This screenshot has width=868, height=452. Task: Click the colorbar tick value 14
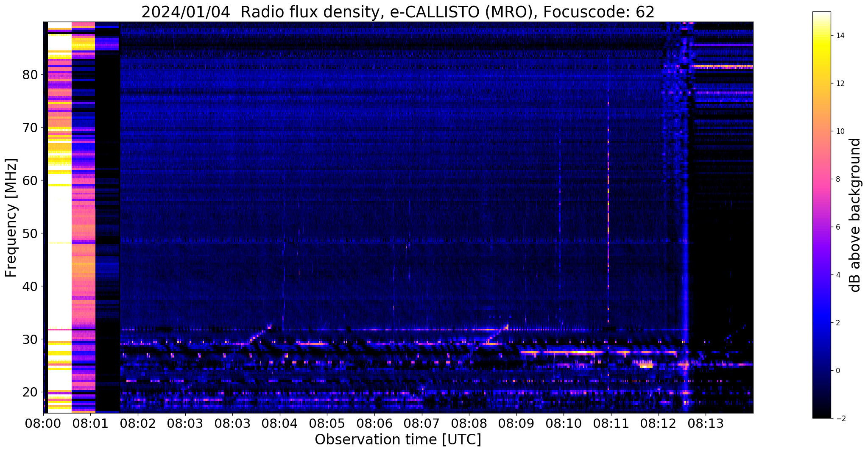[x=840, y=36]
